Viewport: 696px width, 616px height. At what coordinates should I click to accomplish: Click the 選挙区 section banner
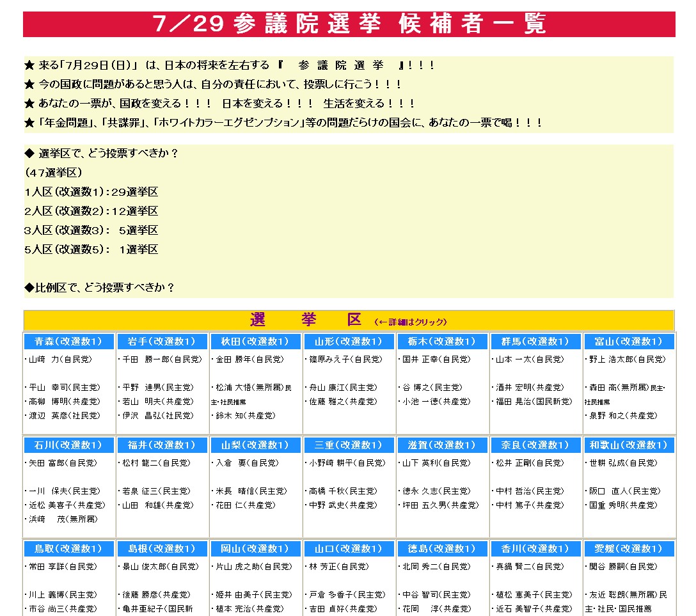[x=349, y=320]
